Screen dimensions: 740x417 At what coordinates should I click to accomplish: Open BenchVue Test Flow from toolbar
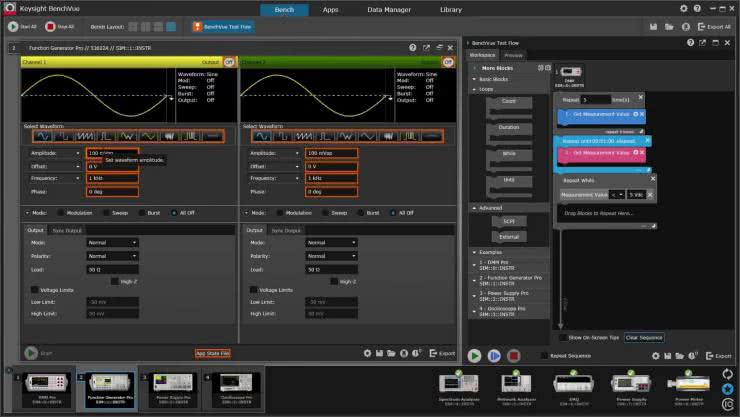pos(222,27)
